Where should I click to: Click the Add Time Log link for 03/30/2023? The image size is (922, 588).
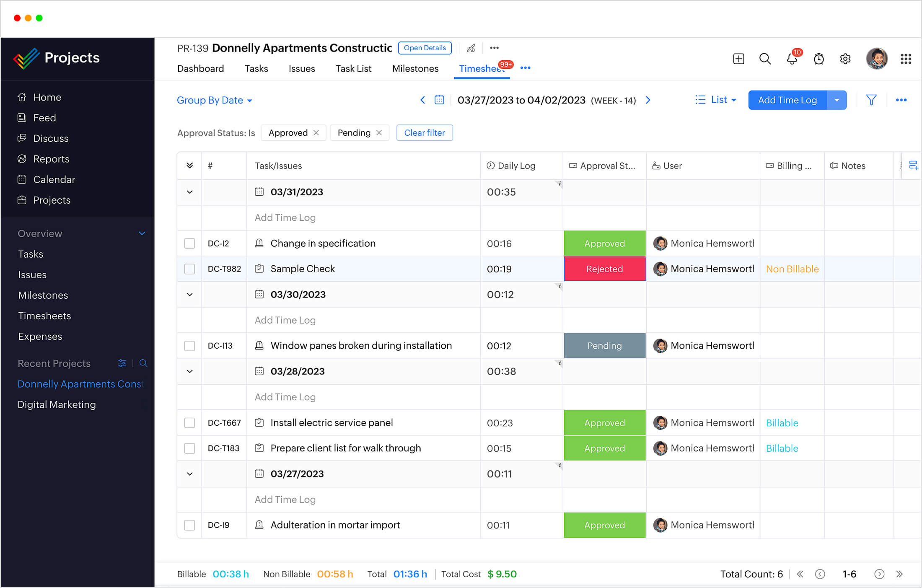285,320
